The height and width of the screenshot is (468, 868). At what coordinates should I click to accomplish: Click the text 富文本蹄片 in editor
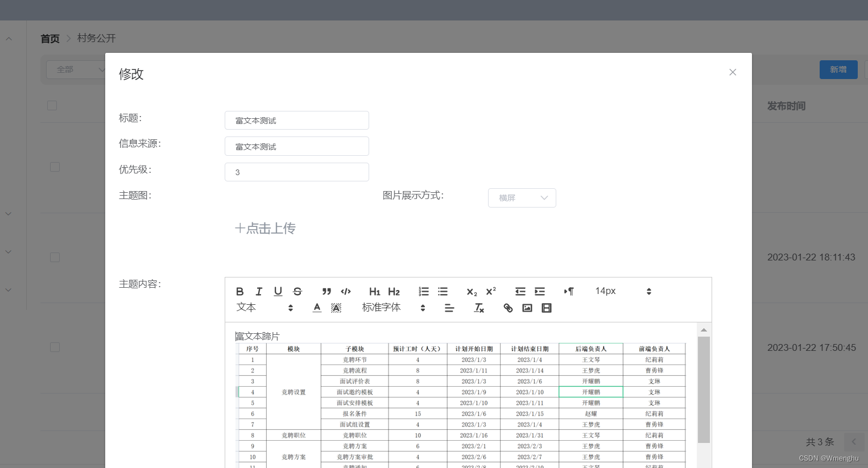[258, 336]
